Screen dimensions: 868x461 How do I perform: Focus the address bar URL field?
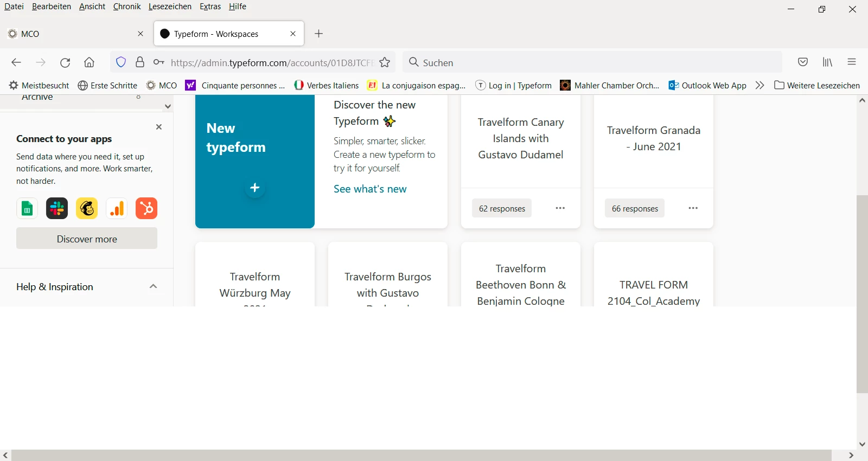click(x=271, y=62)
